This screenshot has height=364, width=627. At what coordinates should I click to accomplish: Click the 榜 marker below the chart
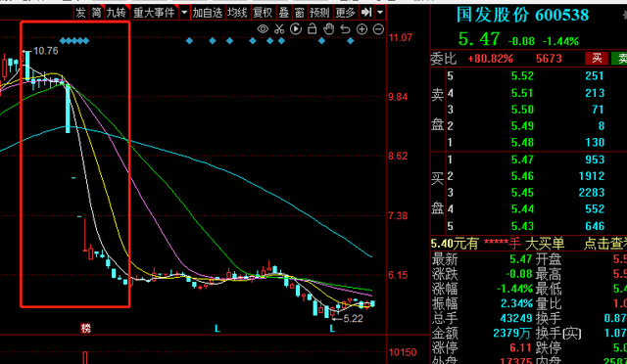click(85, 329)
